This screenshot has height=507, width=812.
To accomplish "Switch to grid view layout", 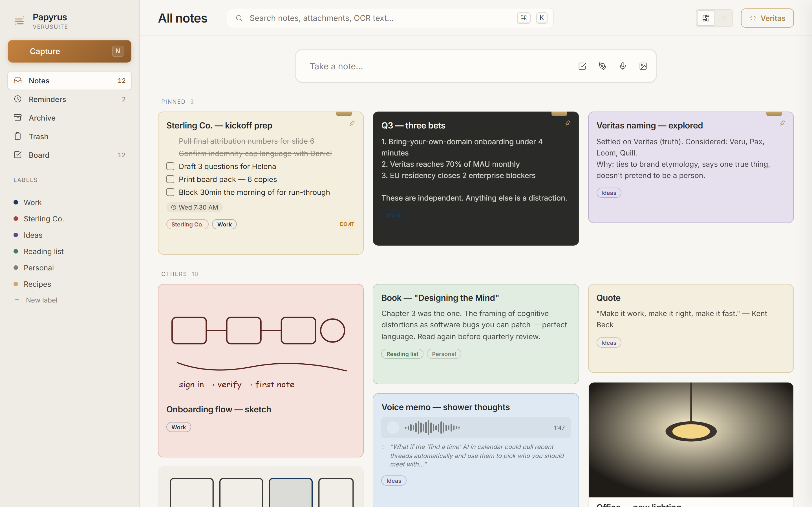I will [706, 18].
